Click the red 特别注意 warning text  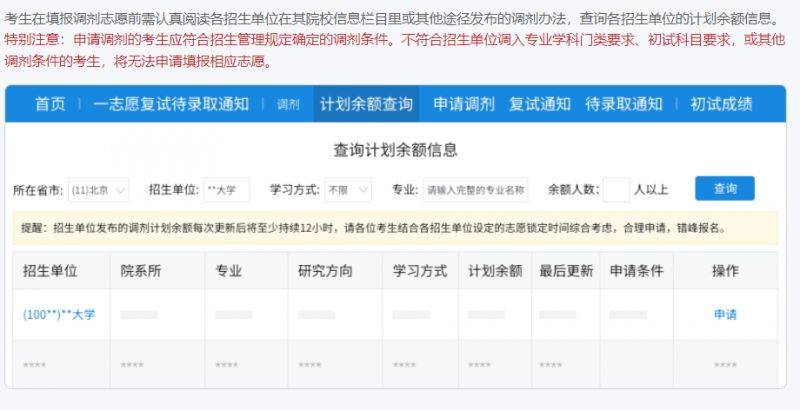[394, 50]
